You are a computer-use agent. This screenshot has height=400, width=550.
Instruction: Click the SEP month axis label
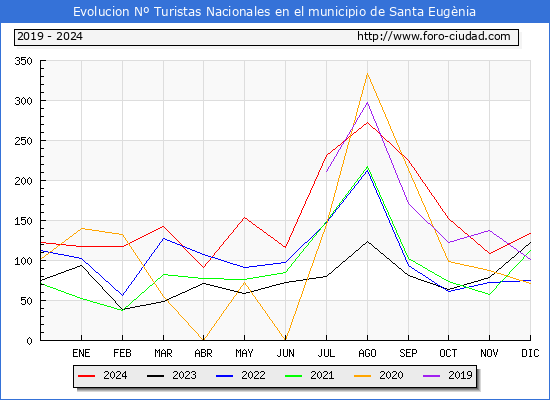coord(408,353)
